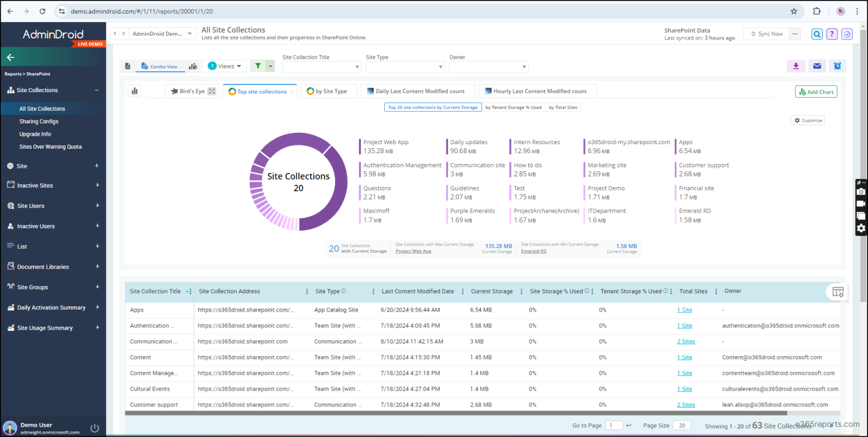Open the browser extensions puzzle icon

(817, 11)
